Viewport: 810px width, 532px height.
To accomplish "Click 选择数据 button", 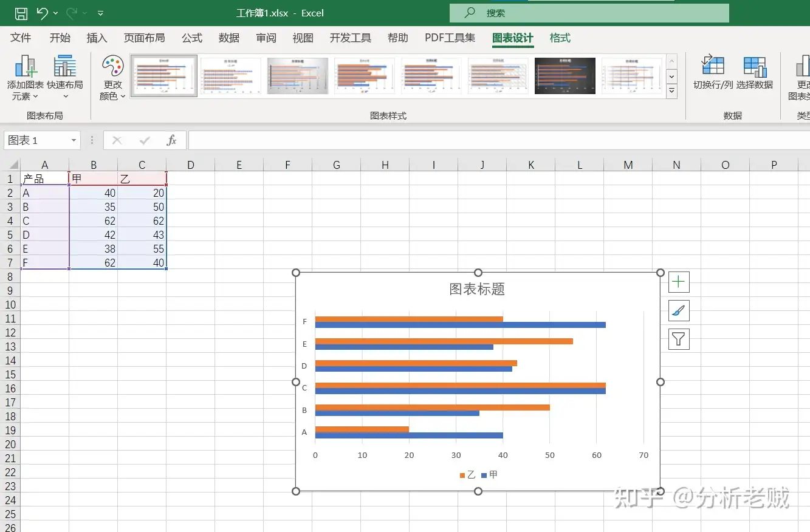I will [755, 73].
